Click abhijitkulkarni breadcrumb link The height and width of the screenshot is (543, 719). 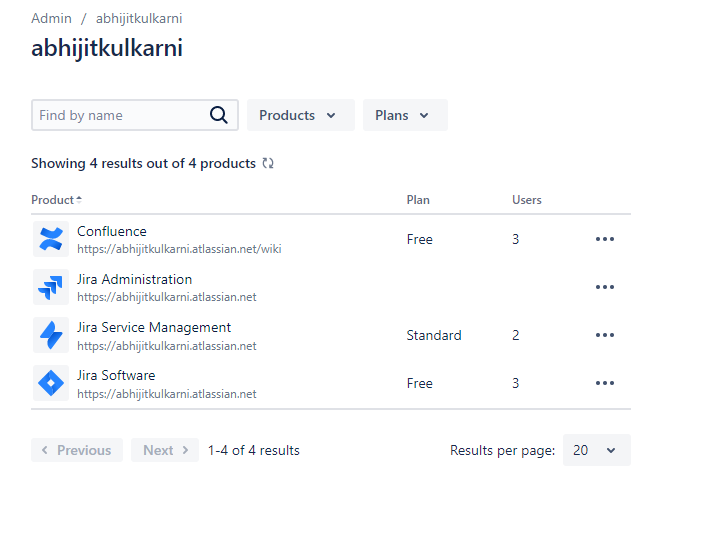coord(139,18)
